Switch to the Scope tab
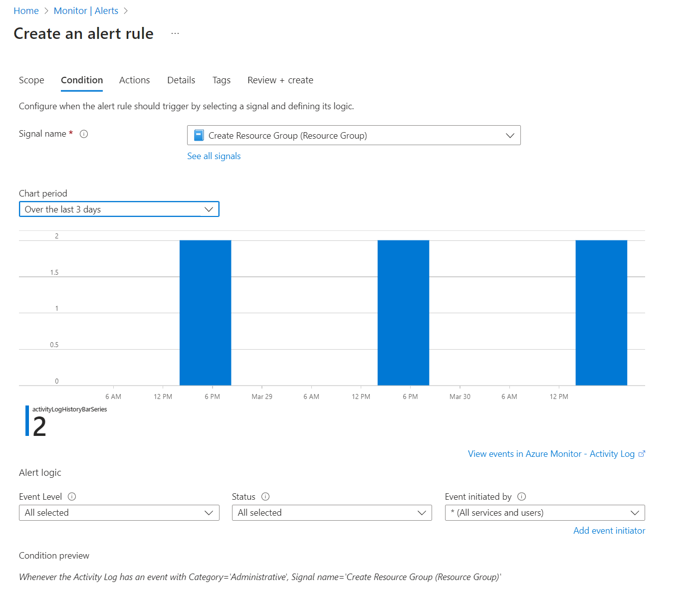The height and width of the screenshot is (597, 700). pos(31,80)
